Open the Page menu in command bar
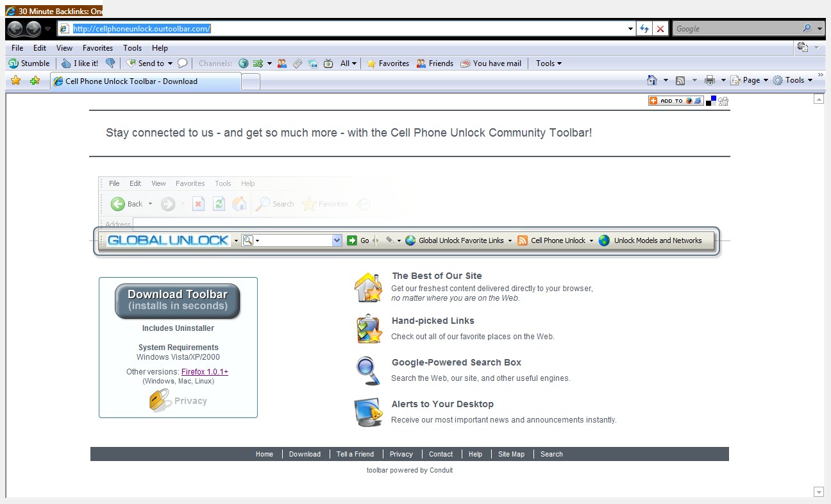The height and width of the screenshot is (504, 831). pyautogui.click(x=750, y=80)
